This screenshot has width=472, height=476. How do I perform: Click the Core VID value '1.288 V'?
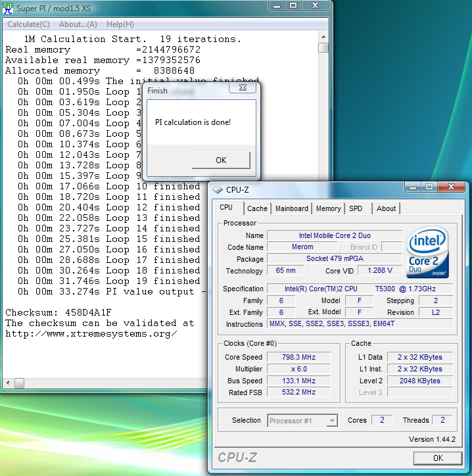[x=380, y=270]
